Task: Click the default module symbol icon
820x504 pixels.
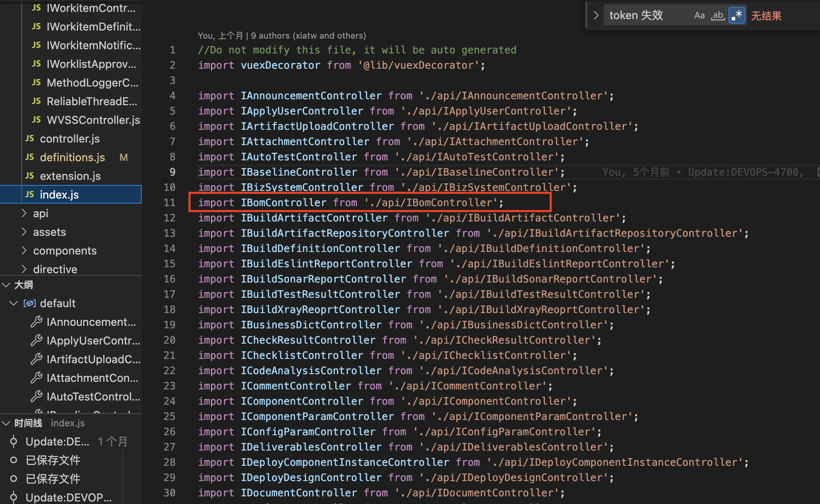Action: 29,303
